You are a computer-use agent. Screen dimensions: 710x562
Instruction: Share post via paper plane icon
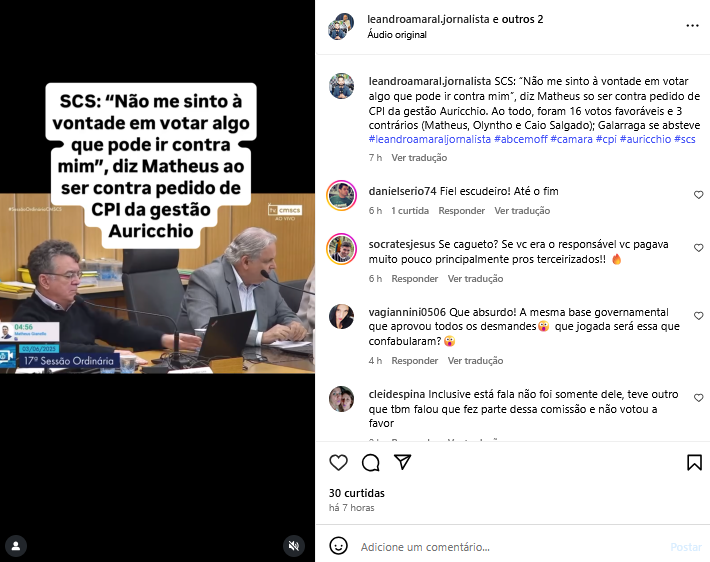click(403, 462)
